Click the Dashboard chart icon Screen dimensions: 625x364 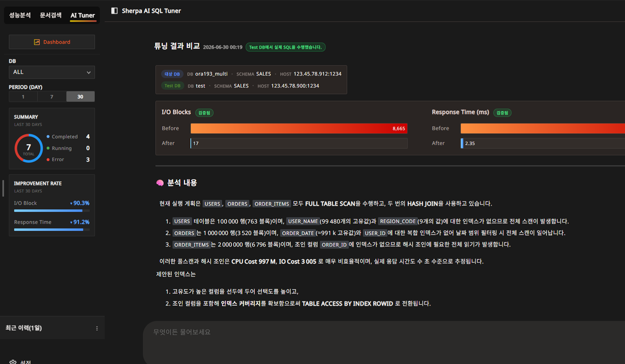pyautogui.click(x=37, y=42)
